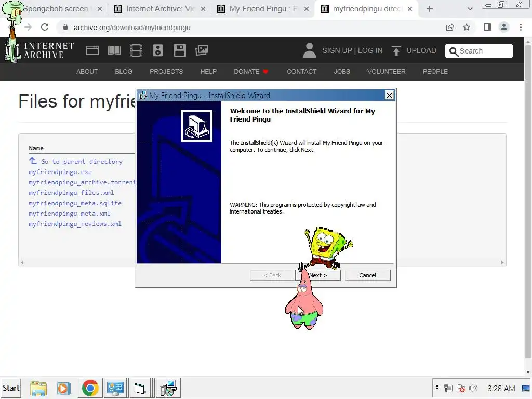
Task: Click the file list right scroll arrow
Action: point(502,262)
